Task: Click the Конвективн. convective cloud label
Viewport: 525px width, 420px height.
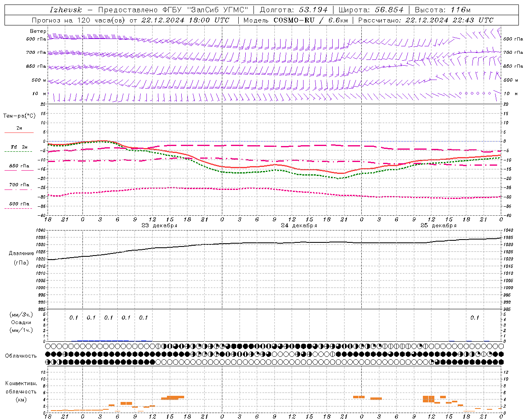Action: [x=21, y=383]
